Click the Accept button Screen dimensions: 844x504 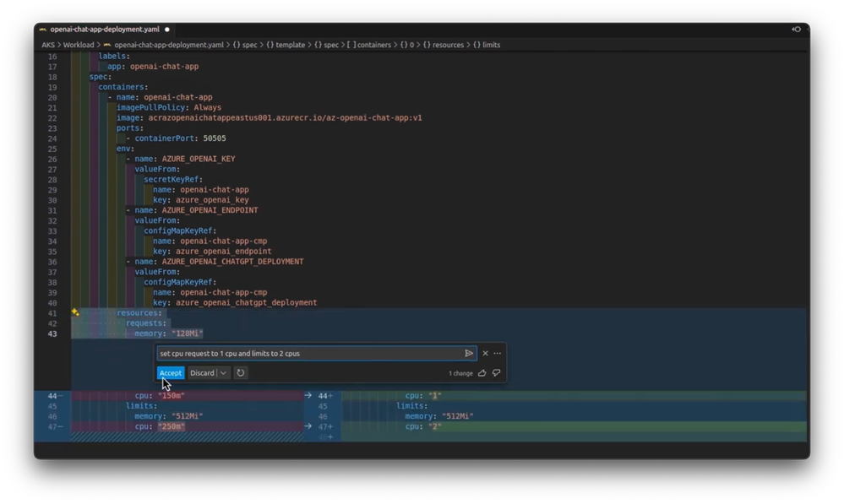[x=171, y=373]
